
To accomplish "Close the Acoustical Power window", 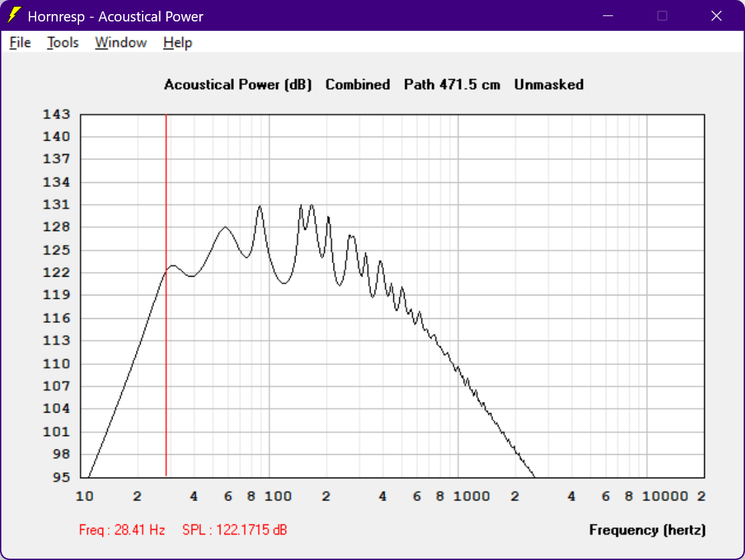I will (716, 15).
